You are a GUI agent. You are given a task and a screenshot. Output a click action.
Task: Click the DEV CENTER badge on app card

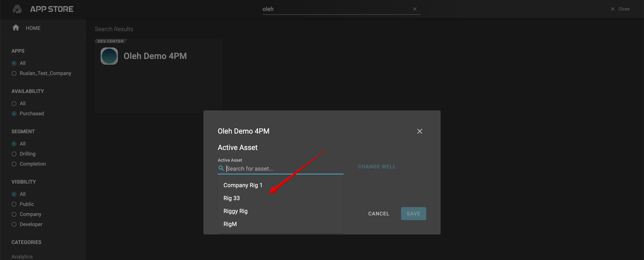click(x=111, y=41)
